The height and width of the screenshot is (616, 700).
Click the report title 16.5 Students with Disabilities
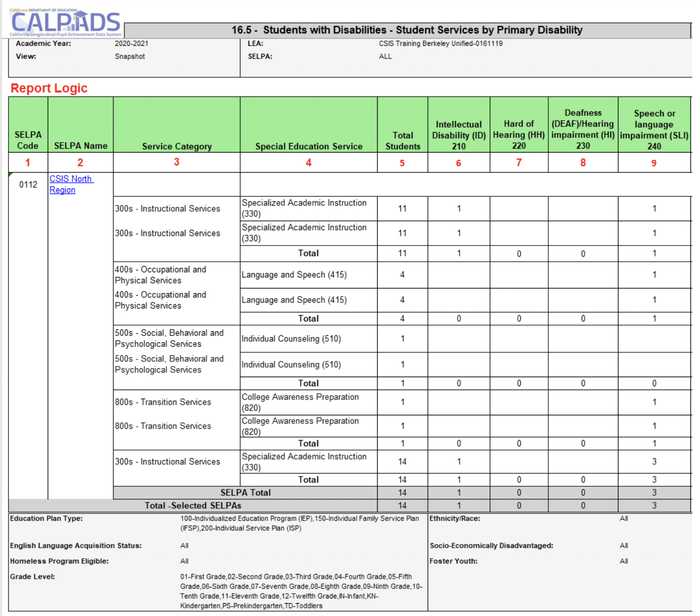click(407, 30)
